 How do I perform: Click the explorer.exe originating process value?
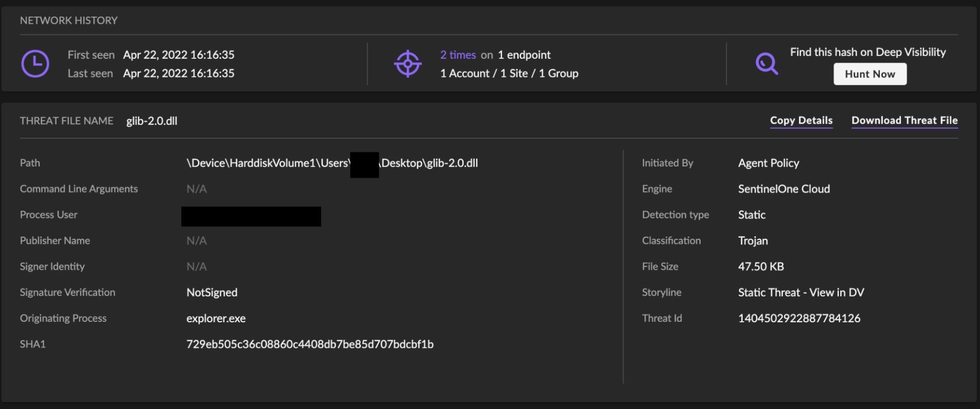tap(216, 318)
